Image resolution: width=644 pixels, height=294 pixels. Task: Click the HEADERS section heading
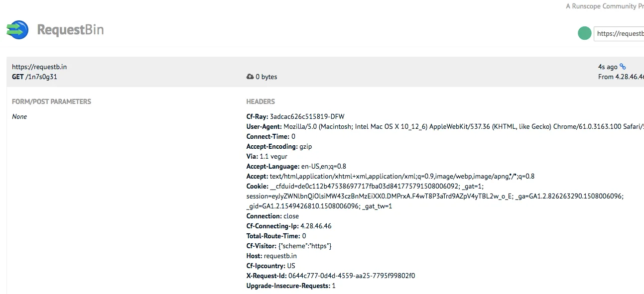pyautogui.click(x=260, y=101)
